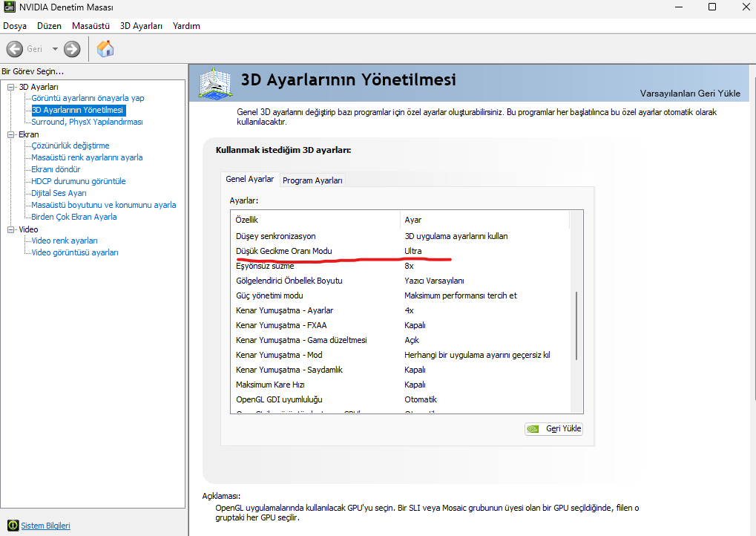Click the NVIDIA Denetim Masası title bar icon

pyautogui.click(x=10, y=7)
